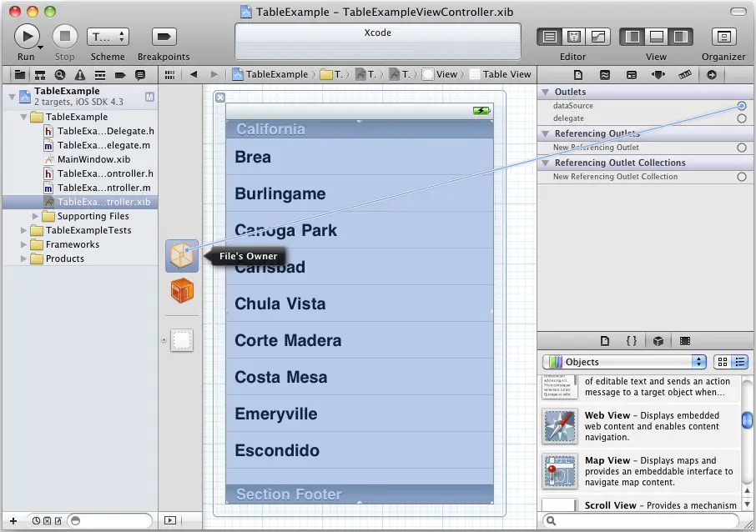Open the Objects library dropdown
This screenshot has height=532, width=756.
point(624,362)
